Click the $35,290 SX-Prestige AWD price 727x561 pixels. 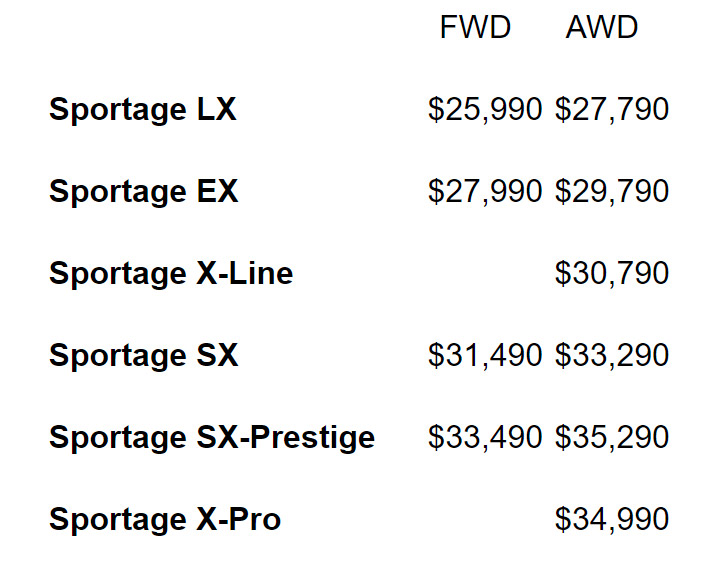point(612,437)
